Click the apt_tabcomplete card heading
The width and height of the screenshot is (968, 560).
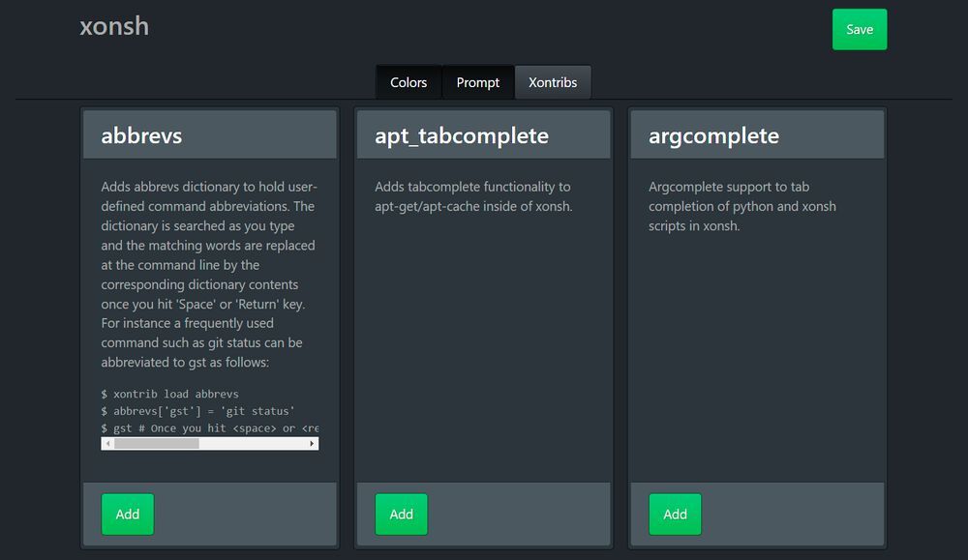[x=461, y=135]
